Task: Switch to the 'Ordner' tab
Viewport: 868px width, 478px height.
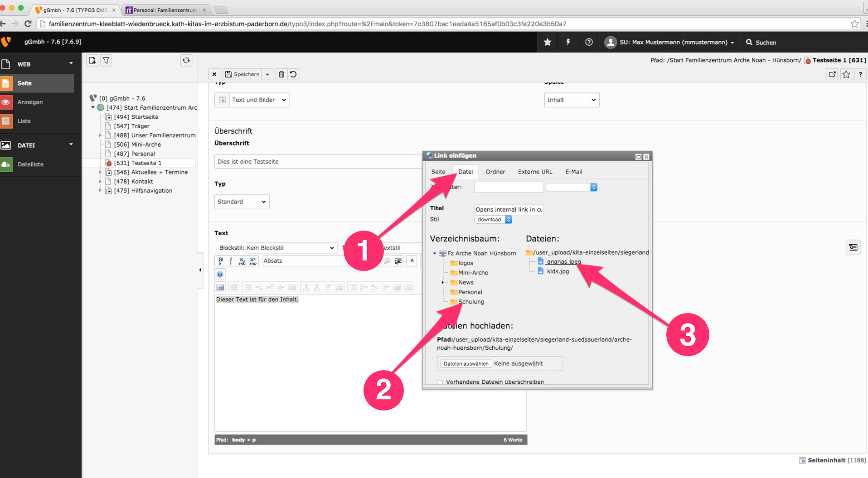Action: point(495,172)
